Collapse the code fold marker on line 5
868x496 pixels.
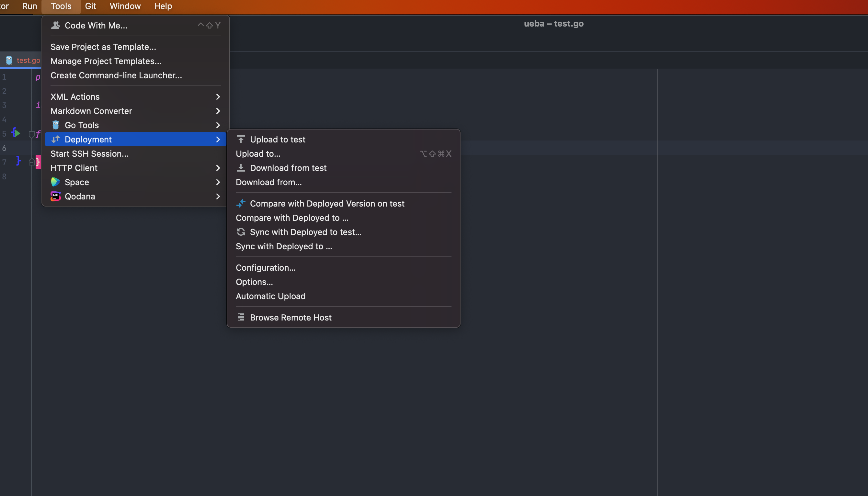(31, 134)
